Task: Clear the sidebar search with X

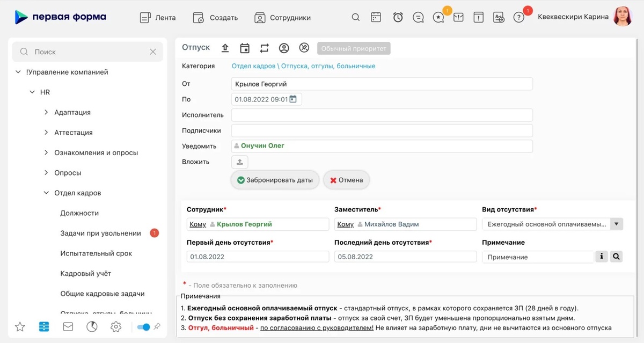Action: (x=153, y=52)
